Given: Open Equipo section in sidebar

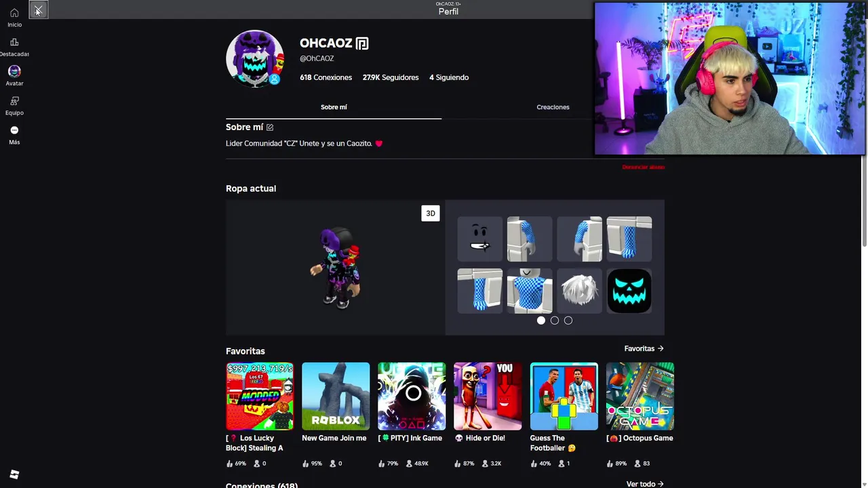Looking at the screenshot, I should [14, 106].
